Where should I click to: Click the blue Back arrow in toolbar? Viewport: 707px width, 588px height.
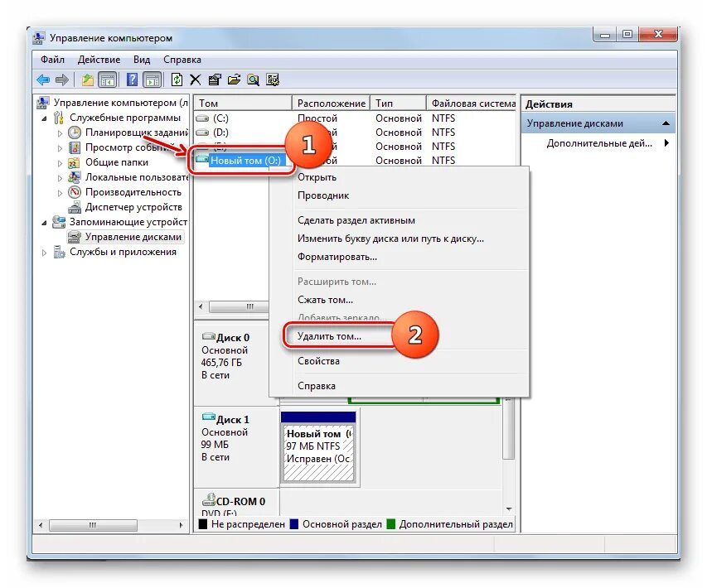click(43, 80)
